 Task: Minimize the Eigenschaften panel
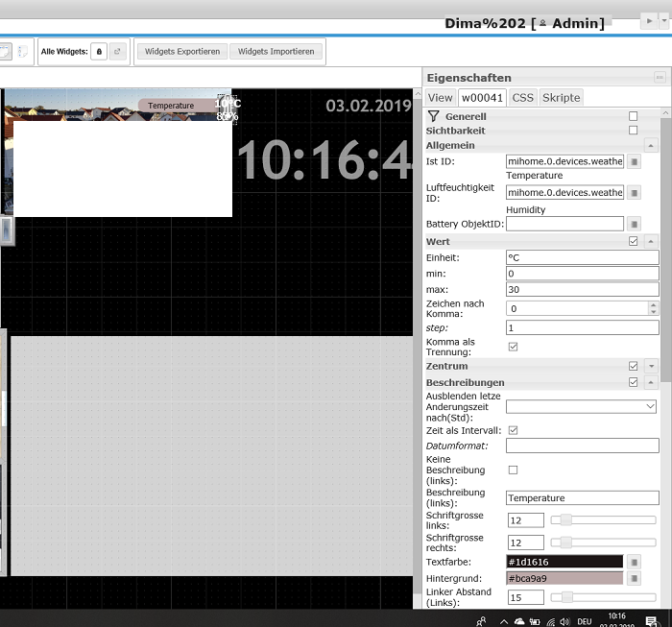click(x=660, y=77)
